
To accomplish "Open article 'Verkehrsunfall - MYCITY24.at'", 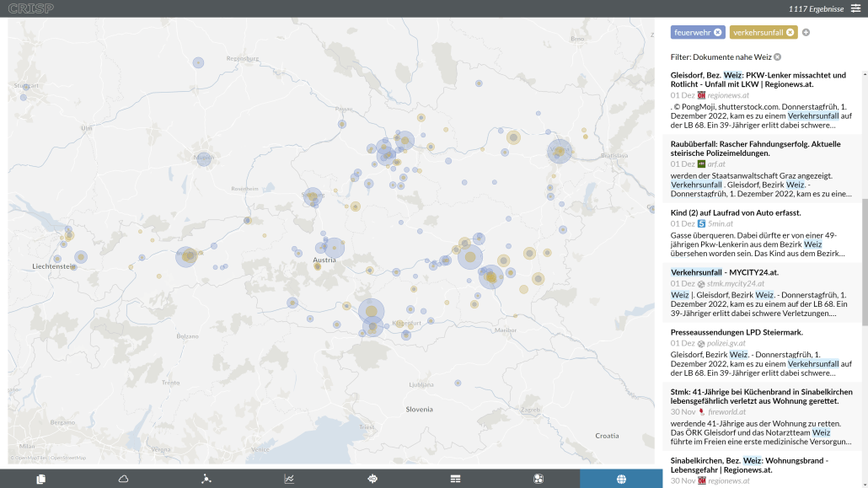I will pyautogui.click(x=724, y=272).
